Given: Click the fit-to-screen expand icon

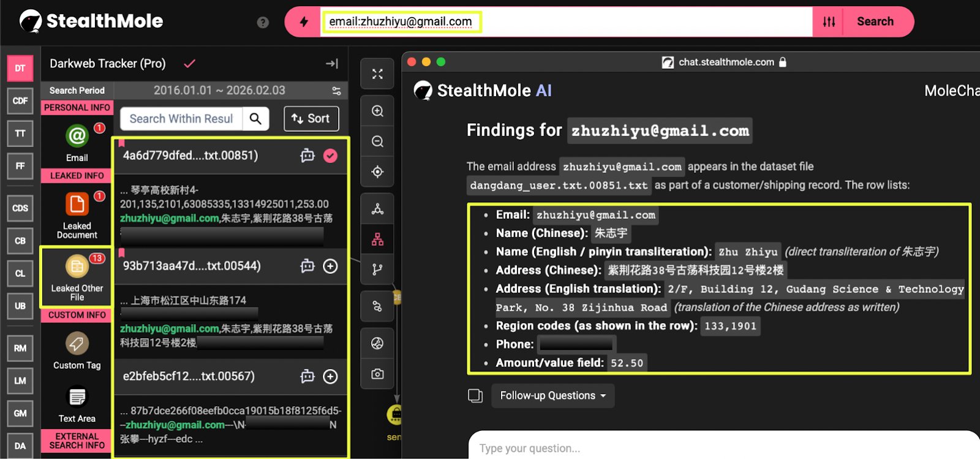Looking at the screenshot, I should click(x=377, y=74).
